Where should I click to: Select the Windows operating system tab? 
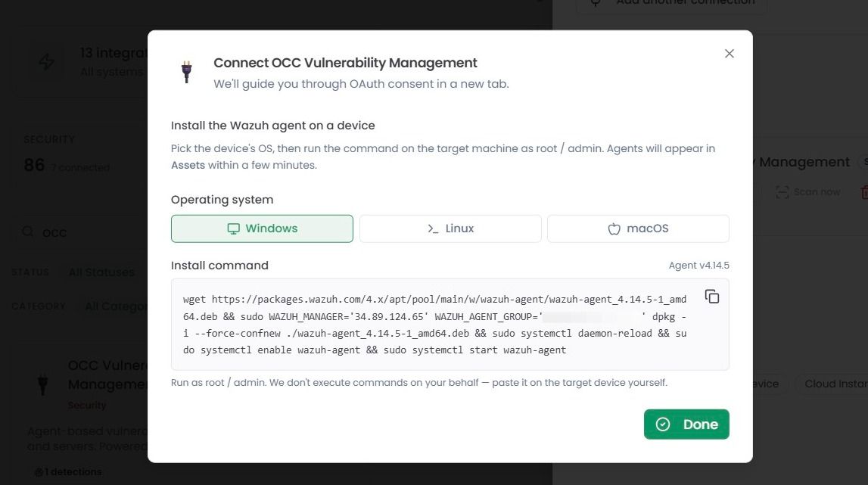point(262,229)
